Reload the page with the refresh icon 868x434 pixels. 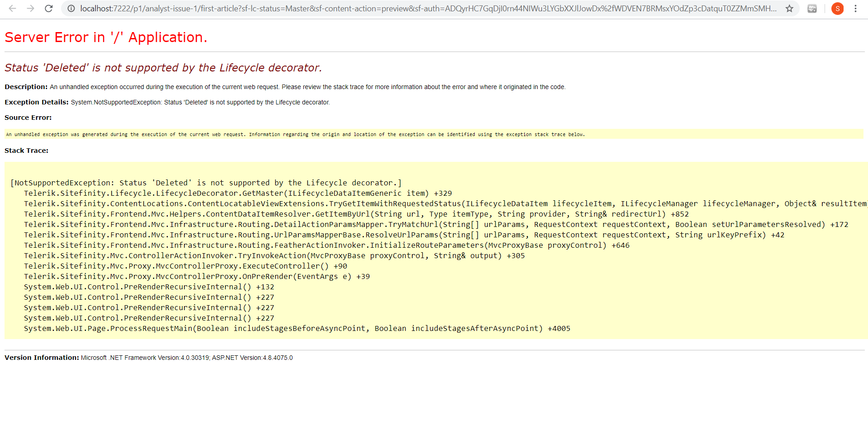[49, 9]
